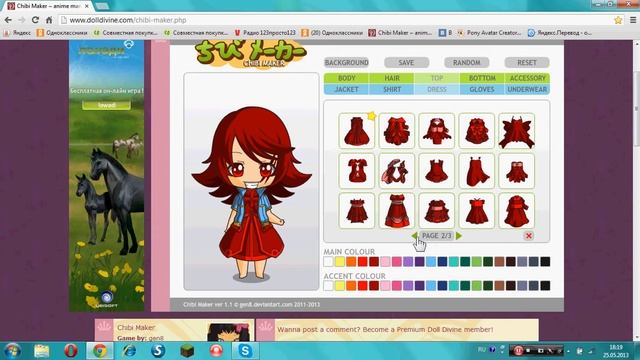Bookmark the page with the star icon
The height and width of the screenshot is (360, 640).
[x=618, y=20]
